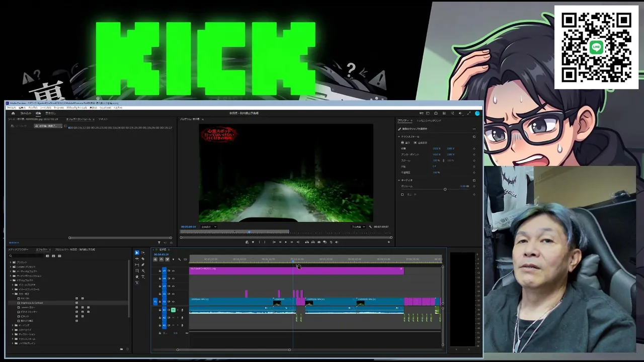644x362 pixels.
Task: Open playback resolution フル画質 dropdown
Action: (x=357, y=227)
